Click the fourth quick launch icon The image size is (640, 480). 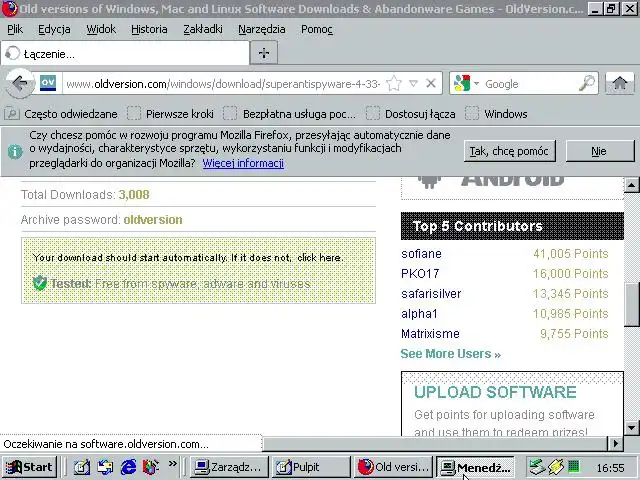151,467
